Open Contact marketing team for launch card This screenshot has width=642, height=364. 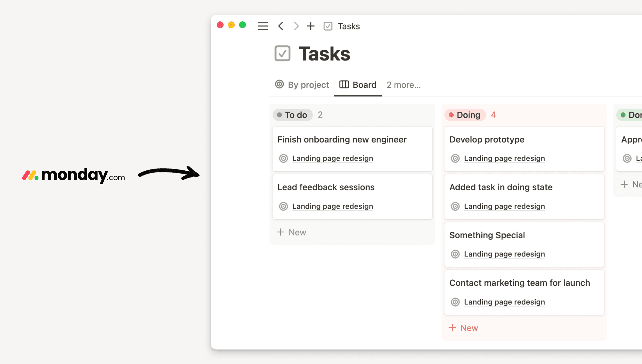[519, 283]
